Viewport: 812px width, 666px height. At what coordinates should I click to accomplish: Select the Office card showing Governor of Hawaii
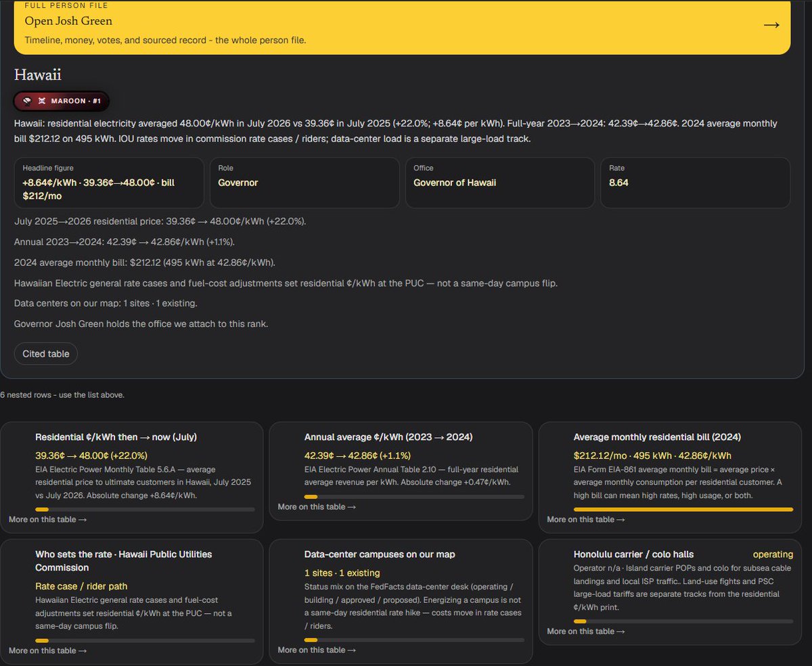500,183
